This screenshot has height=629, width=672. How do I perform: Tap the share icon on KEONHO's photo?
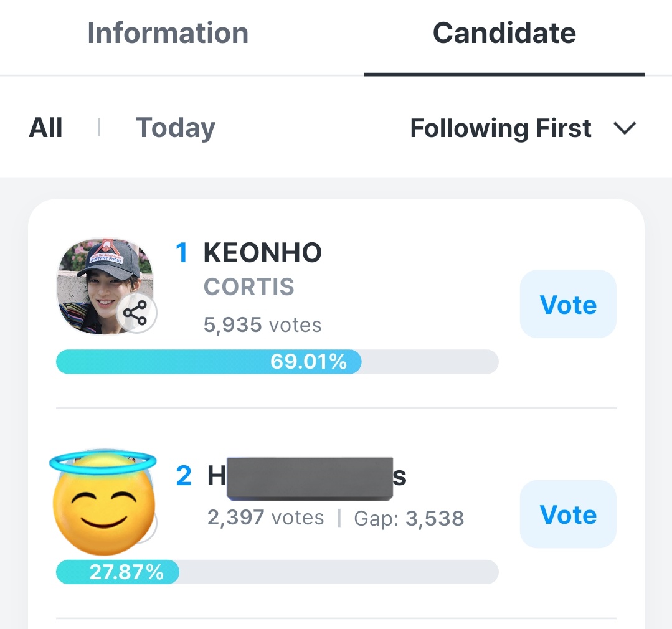[135, 313]
